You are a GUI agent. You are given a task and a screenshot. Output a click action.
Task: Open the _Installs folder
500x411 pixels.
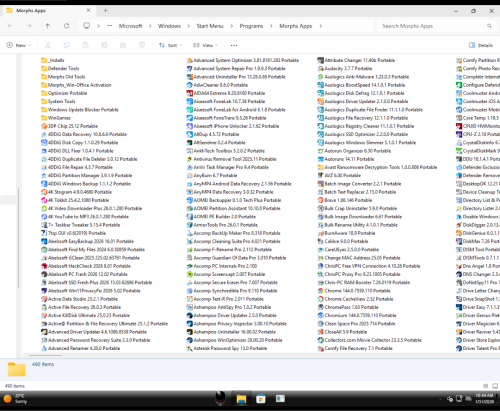(x=53, y=60)
